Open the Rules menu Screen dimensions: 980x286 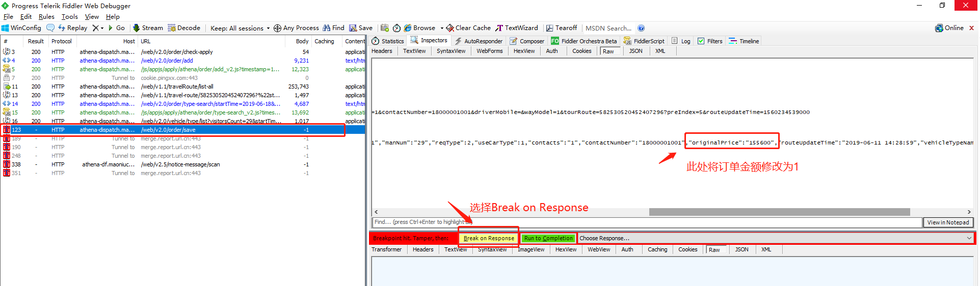[x=46, y=17]
